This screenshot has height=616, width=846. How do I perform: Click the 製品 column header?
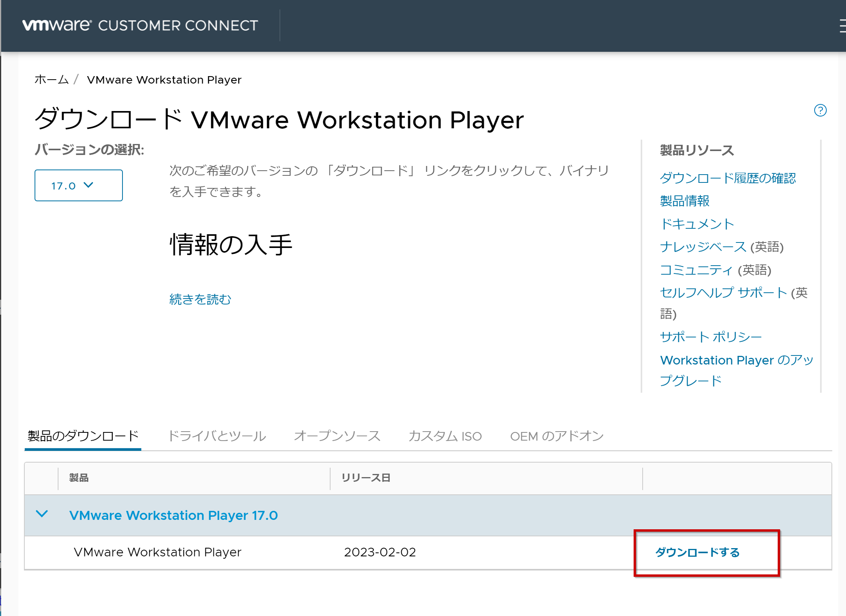tap(79, 477)
